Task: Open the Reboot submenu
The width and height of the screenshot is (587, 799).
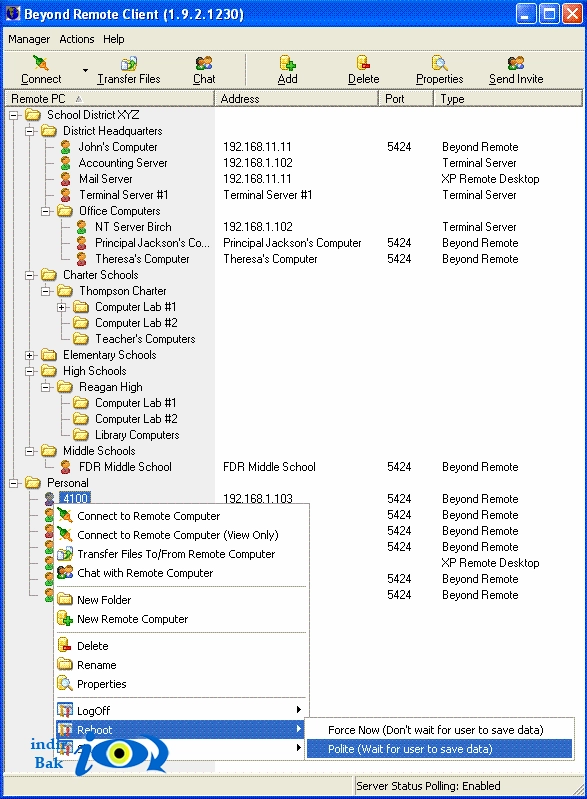Action: point(181,730)
